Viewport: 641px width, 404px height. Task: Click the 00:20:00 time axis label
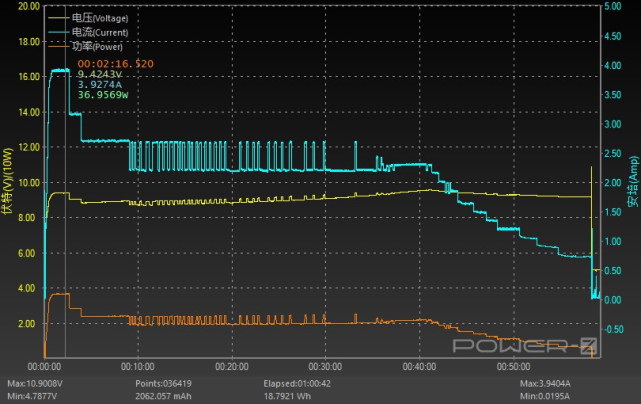coord(232,366)
